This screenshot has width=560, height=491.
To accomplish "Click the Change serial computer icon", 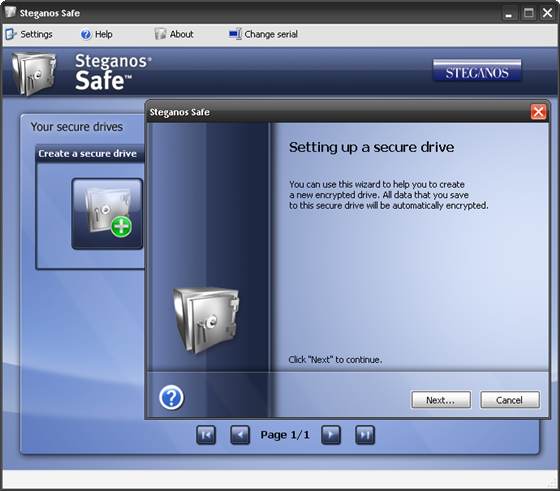I will [x=235, y=34].
